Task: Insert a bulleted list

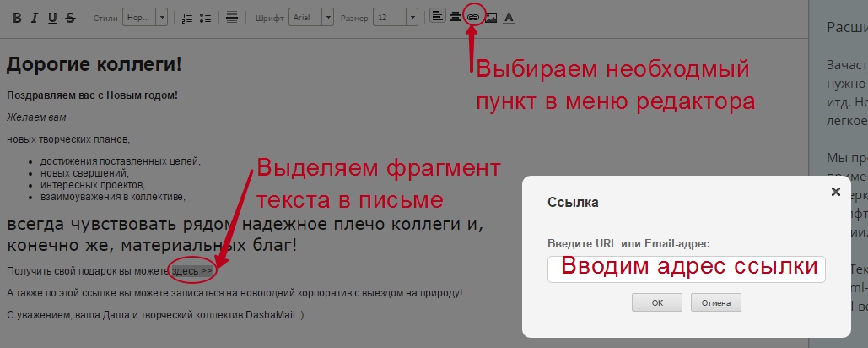Action: (205, 18)
